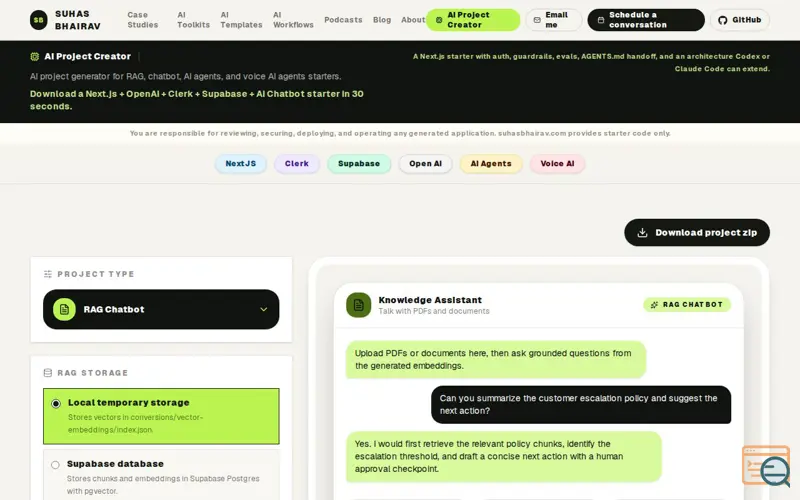Click the 'A Next.js starter with auth' banner text

tap(591, 63)
